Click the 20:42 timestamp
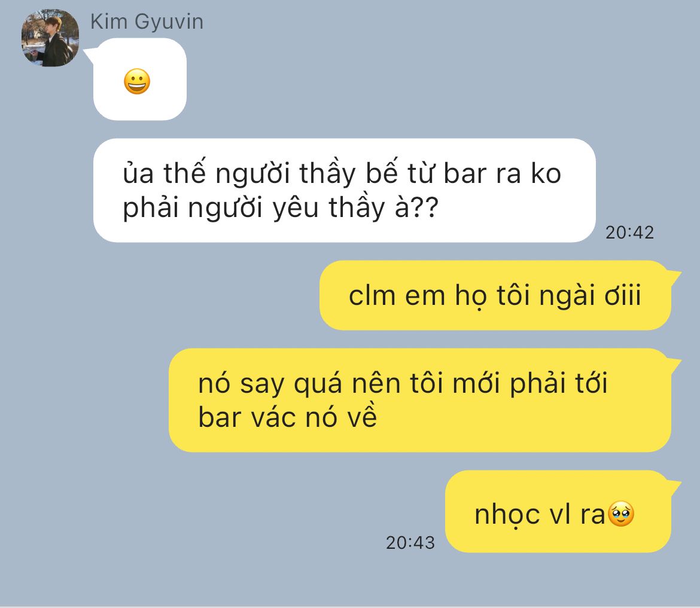This screenshot has width=700, height=608. (629, 233)
